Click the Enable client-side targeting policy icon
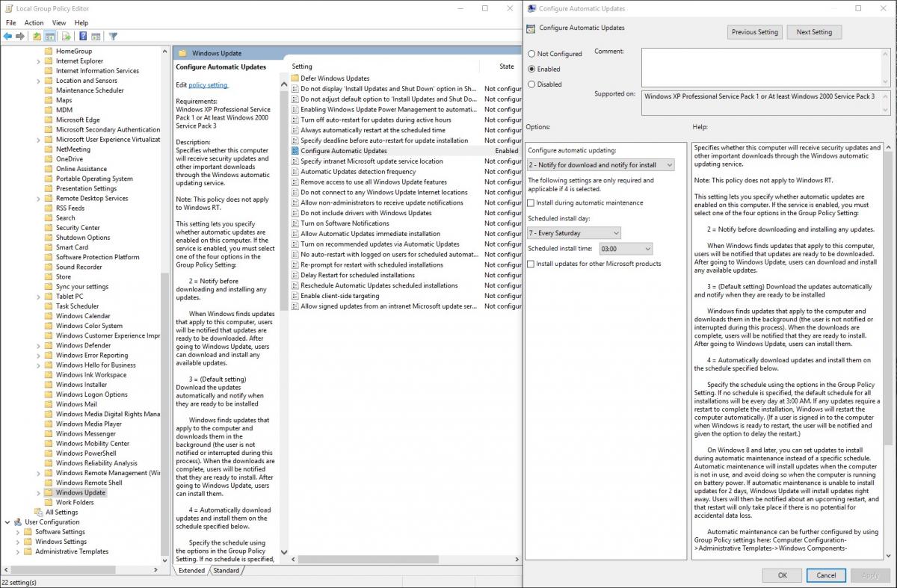897x588 pixels. 295,296
